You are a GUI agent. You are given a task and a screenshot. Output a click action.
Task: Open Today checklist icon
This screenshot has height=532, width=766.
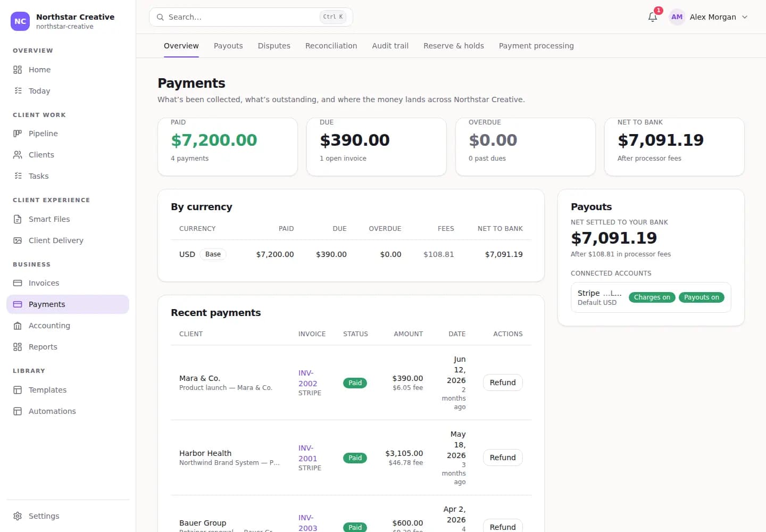click(x=18, y=91)
